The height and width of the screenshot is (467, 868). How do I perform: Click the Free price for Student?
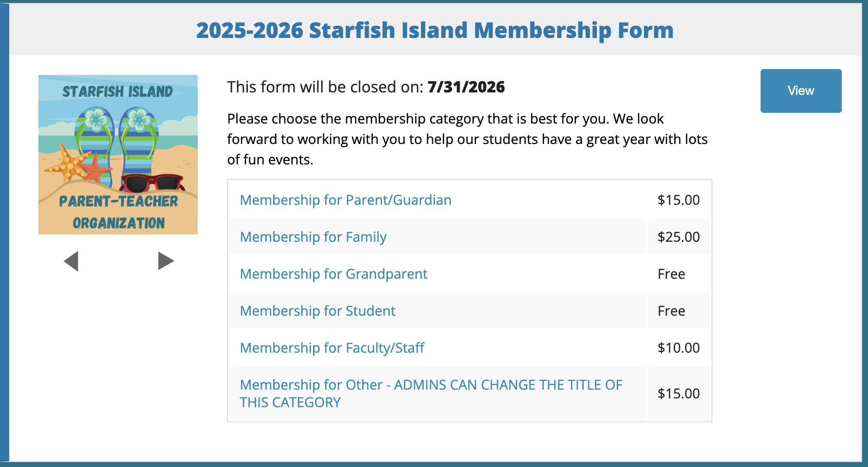point(671,311)
